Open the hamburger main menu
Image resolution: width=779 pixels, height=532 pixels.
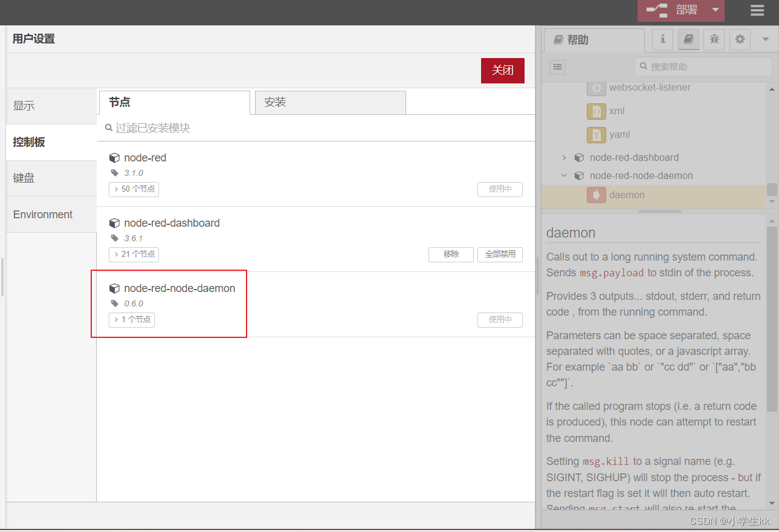click(x=757, y=10)
